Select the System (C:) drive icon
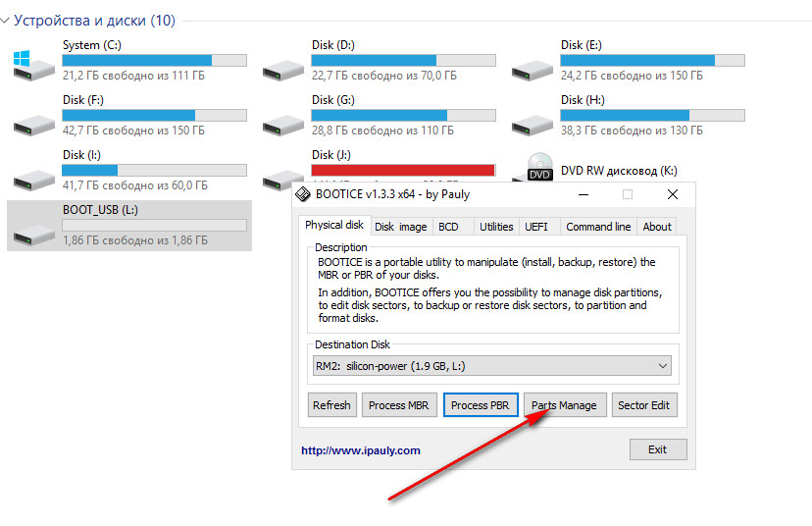 coord(33,68)
